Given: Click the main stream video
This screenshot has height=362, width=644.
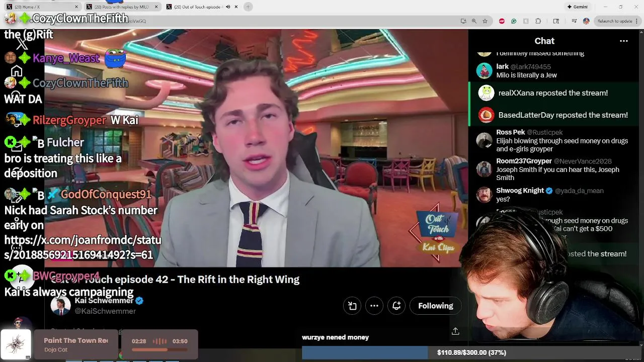Looking at the screenshot, I should coord(256,148).
